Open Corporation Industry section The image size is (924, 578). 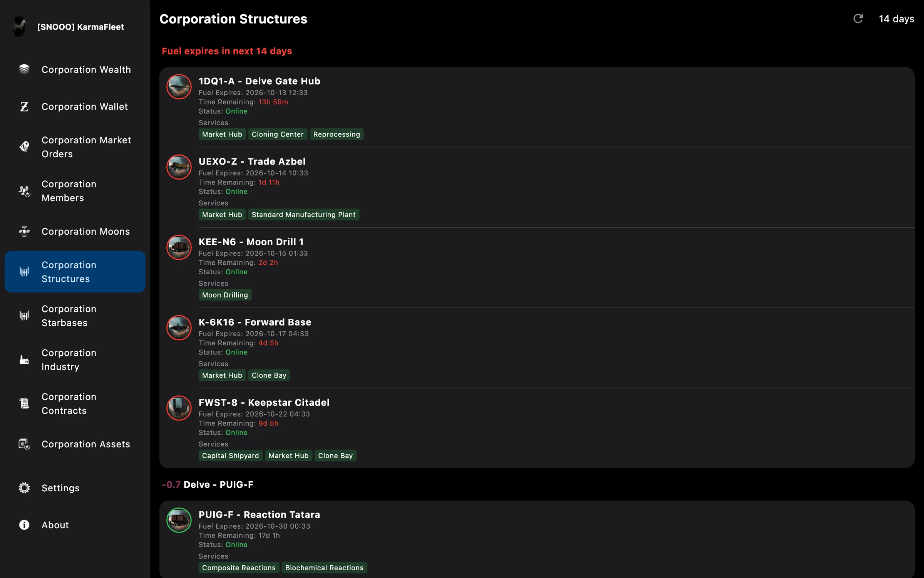coord(75,360)
